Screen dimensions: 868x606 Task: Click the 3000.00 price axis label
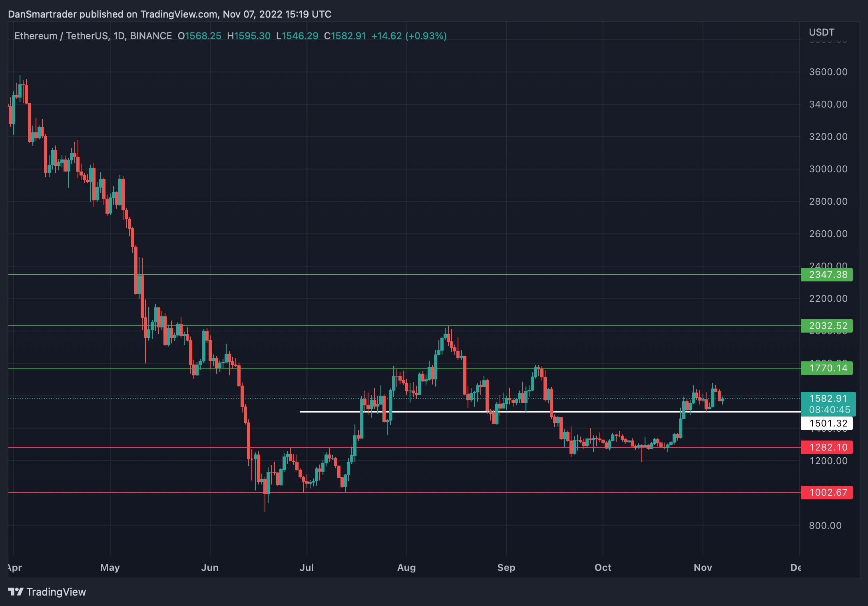point(828,169)
